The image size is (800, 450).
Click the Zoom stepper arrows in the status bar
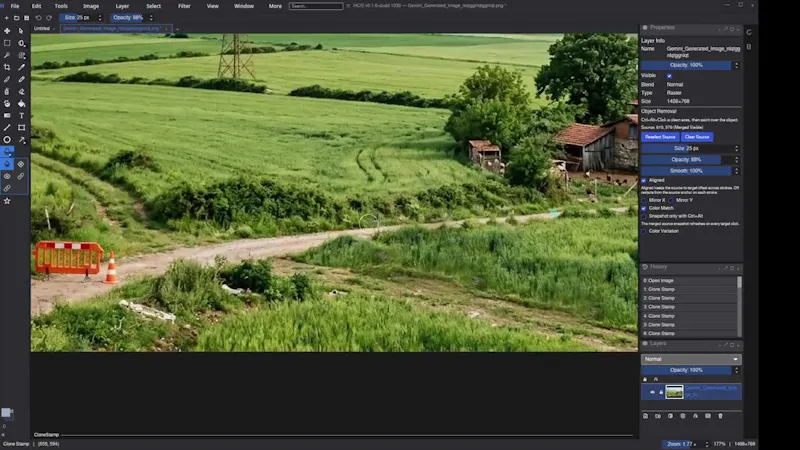tap(707, 444)
